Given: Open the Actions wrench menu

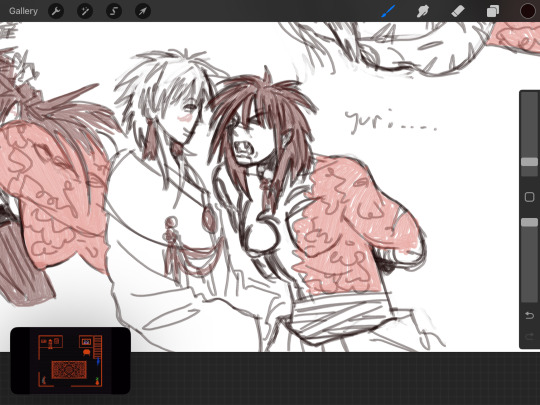Looking at the screenshot, I should [x=56, y=11].
